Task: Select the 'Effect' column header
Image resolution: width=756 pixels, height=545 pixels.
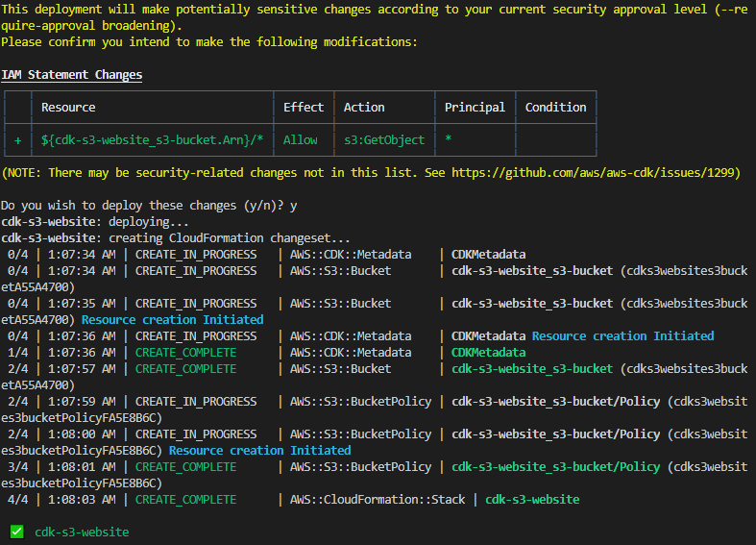Action: point(304,107)
